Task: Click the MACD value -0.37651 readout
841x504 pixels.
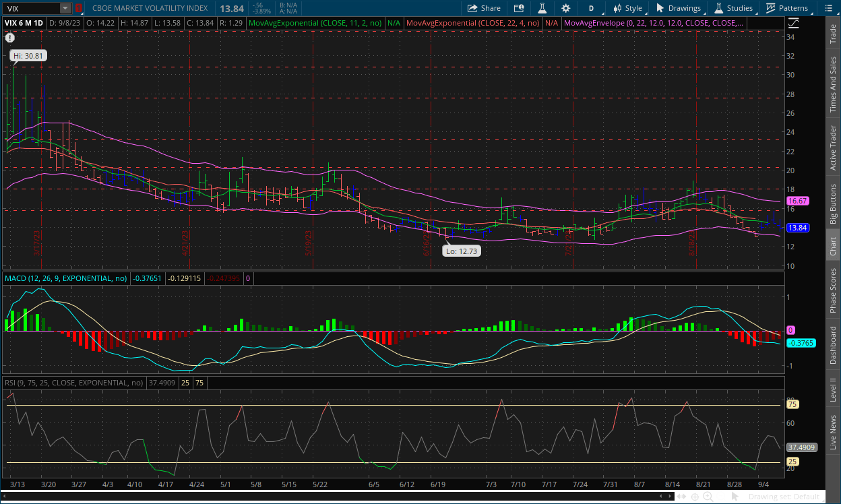Action: point(148,278)
